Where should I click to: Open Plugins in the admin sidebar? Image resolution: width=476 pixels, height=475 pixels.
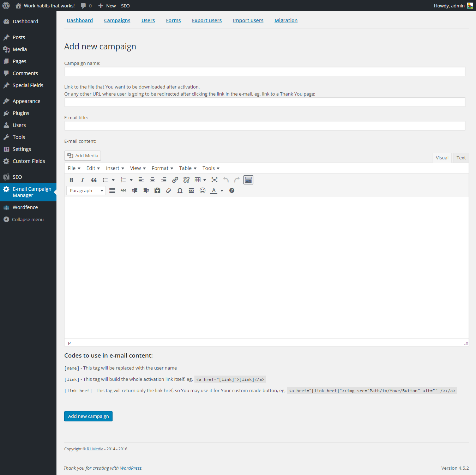28,113
